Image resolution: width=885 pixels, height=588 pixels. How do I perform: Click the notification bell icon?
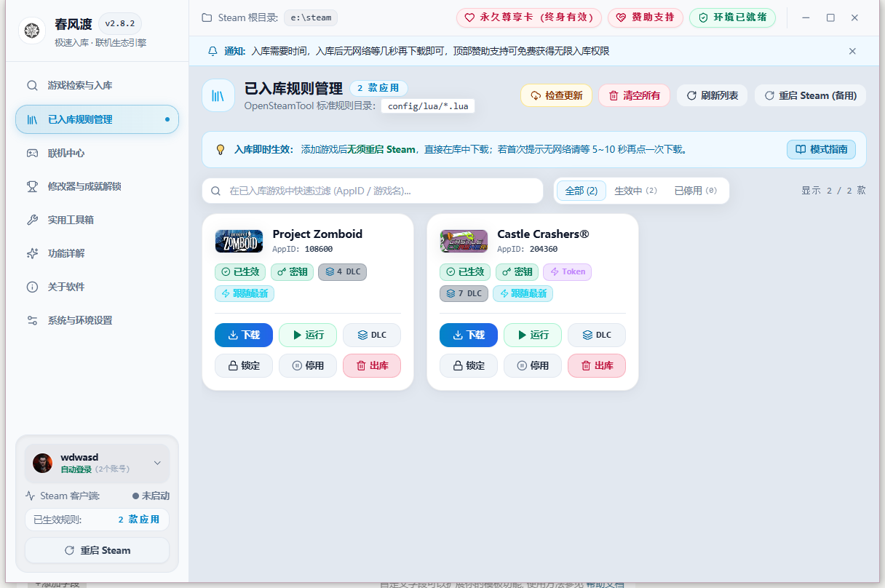tap(213, 51)
